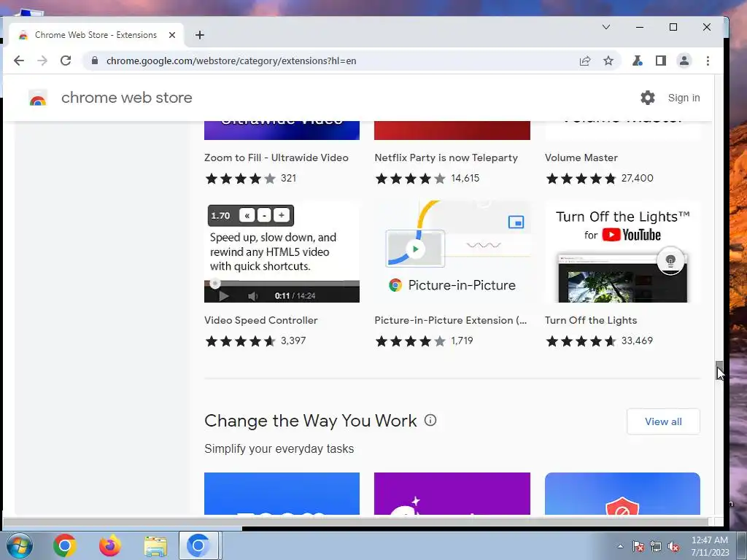This screenshot has height=560, width=747.
Task: Open Action Center flag tray icon
Action: point(638,546)
